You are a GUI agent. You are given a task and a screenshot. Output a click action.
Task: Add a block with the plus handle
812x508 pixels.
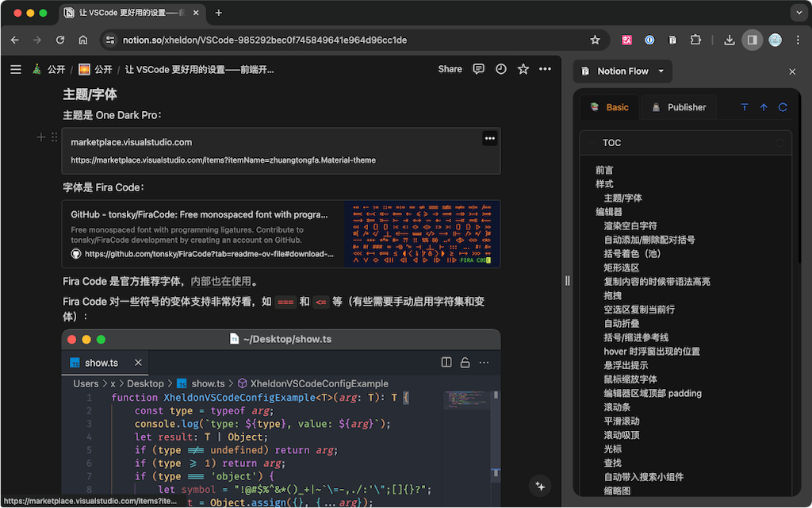coord(41,137)
